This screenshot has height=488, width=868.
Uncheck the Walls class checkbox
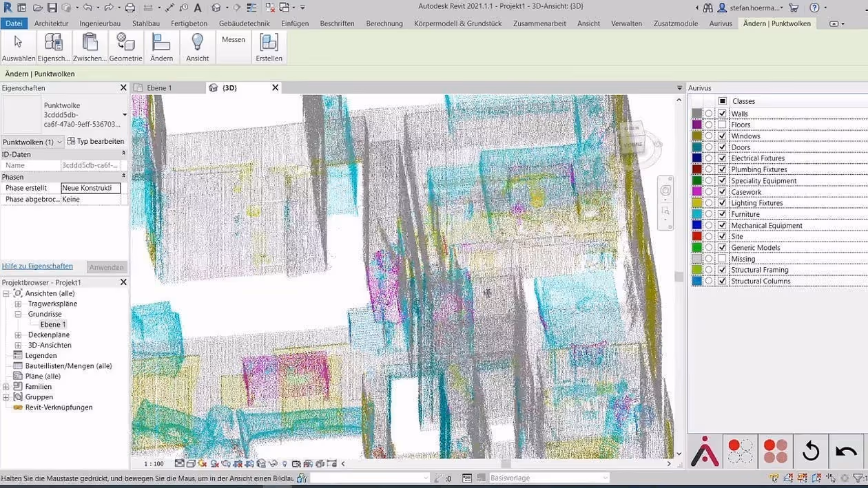[x=722, y=114]
